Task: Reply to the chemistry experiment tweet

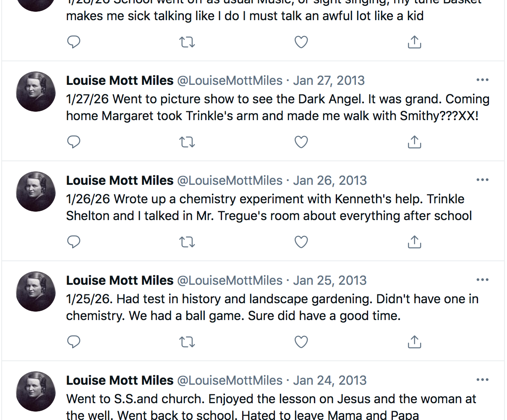Action: 74,242
